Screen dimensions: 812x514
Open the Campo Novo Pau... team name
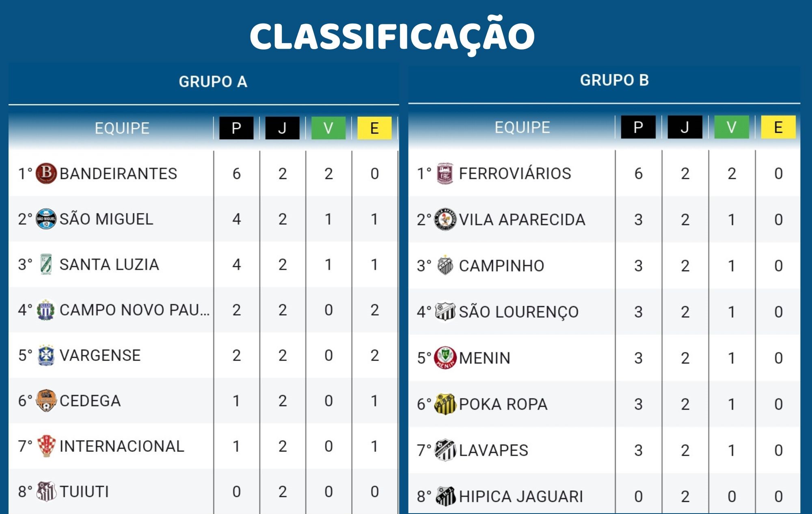[x=134, y=310]
